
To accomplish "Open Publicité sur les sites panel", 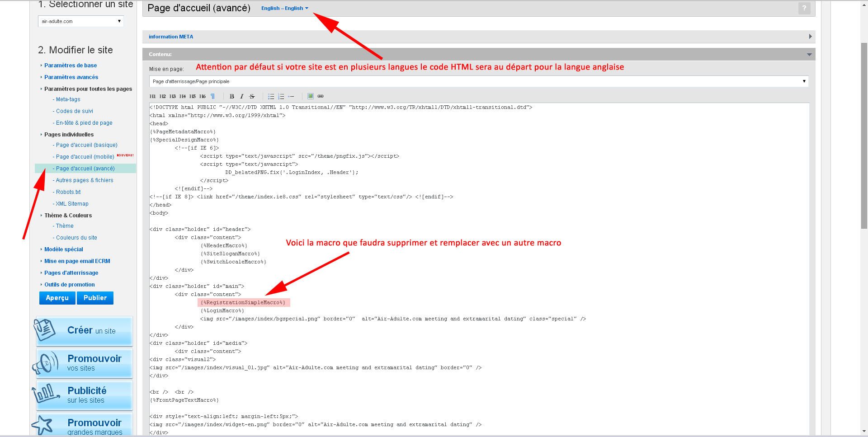I will click(x=84, y=395).
